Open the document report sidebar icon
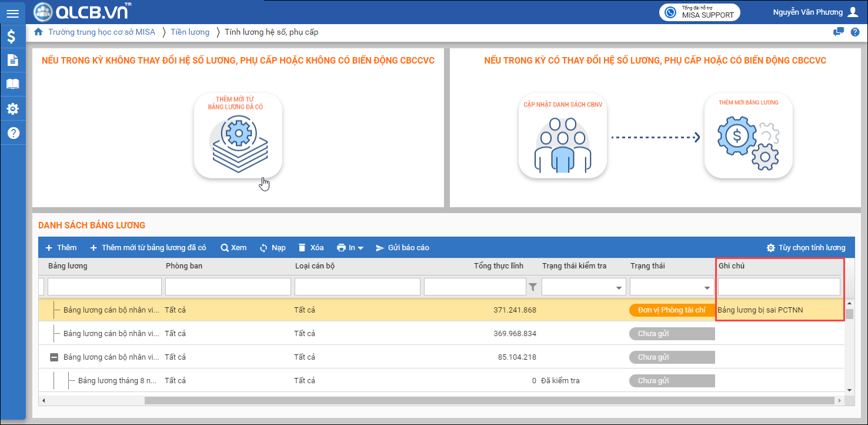The height and width of the screenshot is (425, 868). (12, 60)
